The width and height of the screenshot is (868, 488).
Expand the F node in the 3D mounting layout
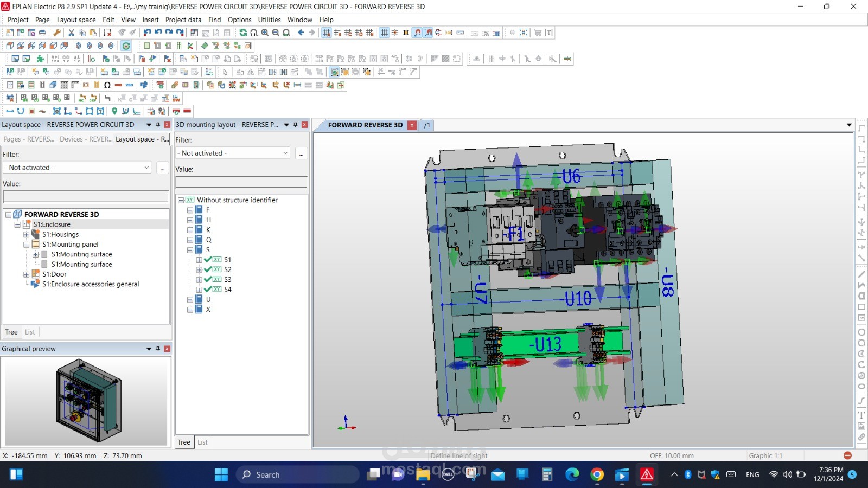[190, 210]
